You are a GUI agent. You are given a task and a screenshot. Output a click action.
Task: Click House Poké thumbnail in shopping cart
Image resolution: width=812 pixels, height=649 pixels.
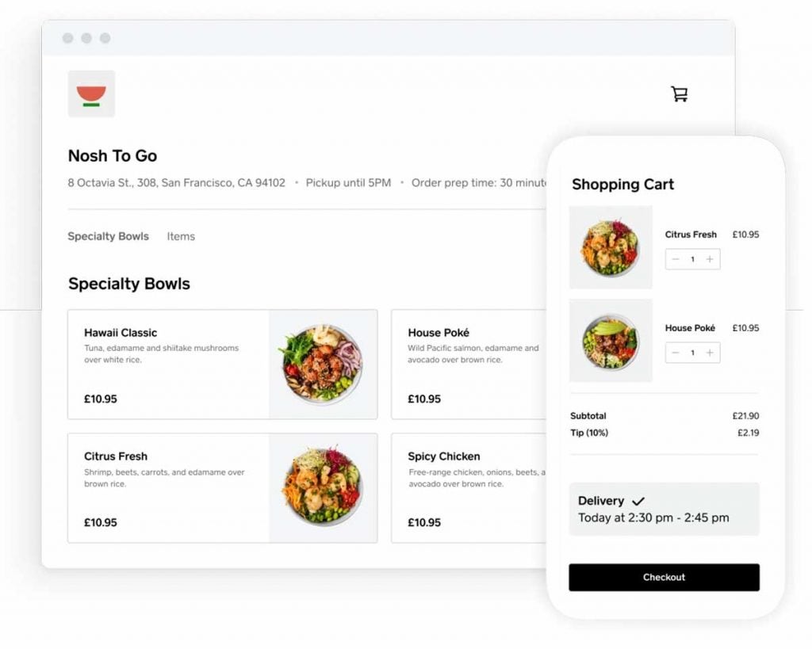point(611,341)
